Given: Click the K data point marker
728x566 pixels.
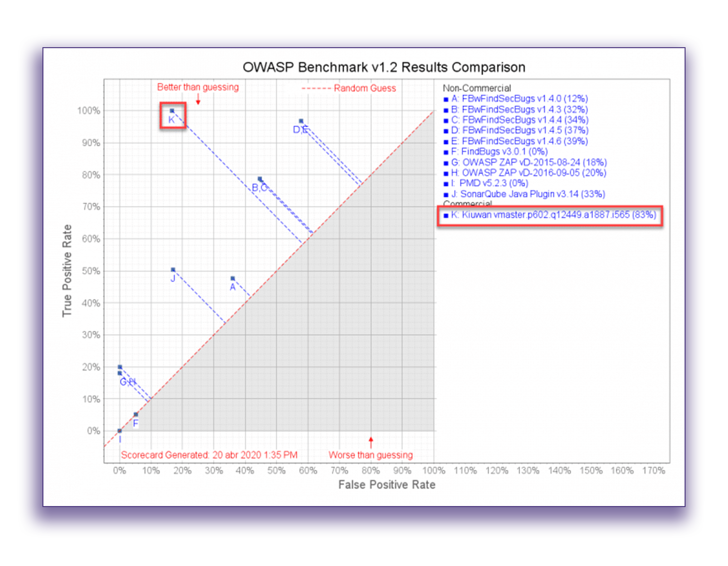Looking at the screenshot, I should pyautogui.click(x=172, y=111).
